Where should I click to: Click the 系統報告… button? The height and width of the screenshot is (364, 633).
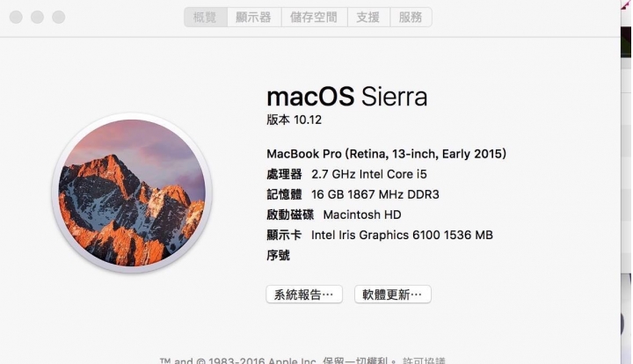click(x=304, y=295)
